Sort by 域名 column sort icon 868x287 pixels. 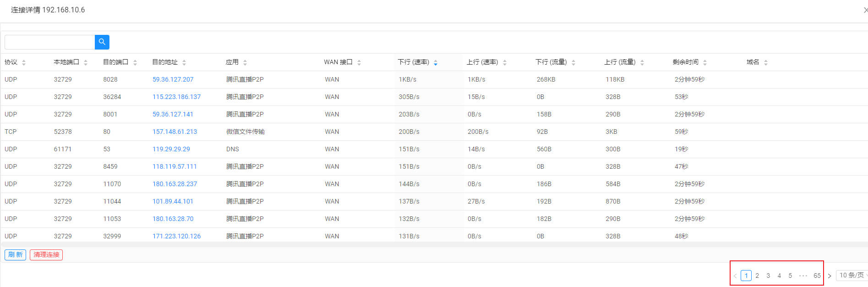(766, 62)
